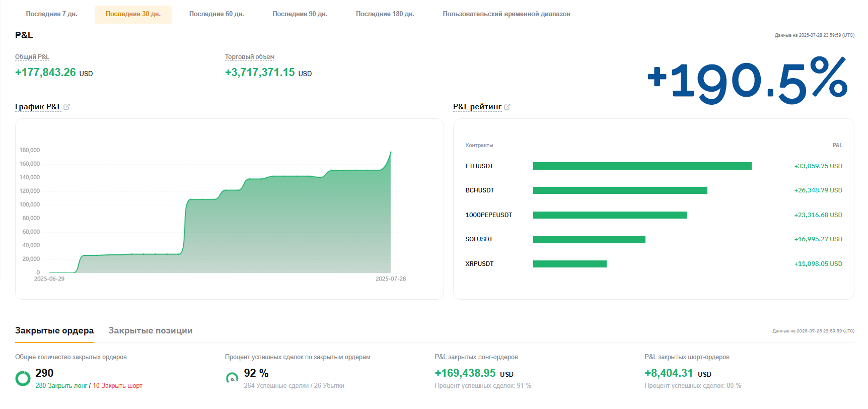Choose the Последние 90 дн. range
Screen dimensions: 868x409
(x=300, y=14)
